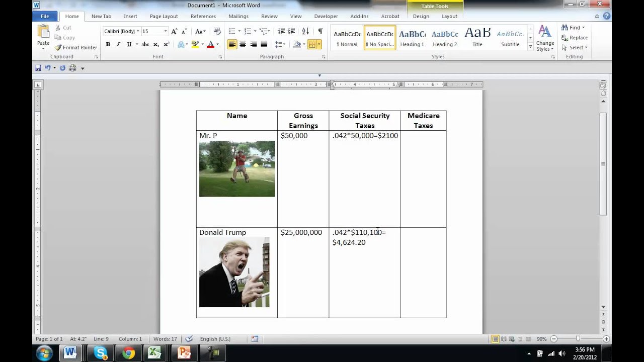The image size is (644, 362).
Task: Toggle Underline formatting
Action: click(x=129, y=44)
